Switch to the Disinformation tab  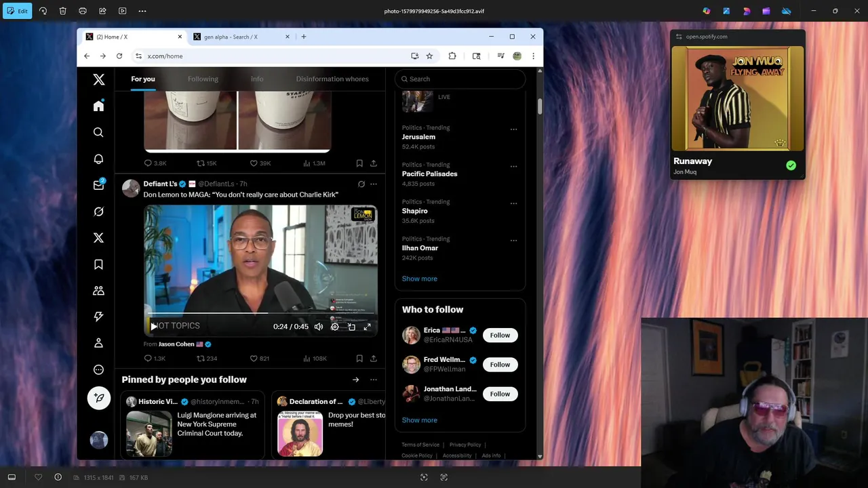coord(332,79)
